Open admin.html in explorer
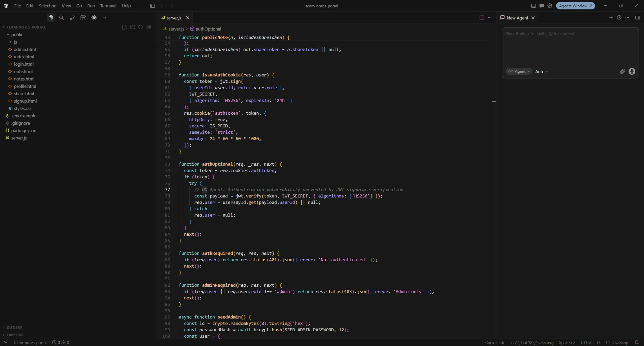Image resolution: width=644 pixels, height=346 pixels. (x=25, y=49)
